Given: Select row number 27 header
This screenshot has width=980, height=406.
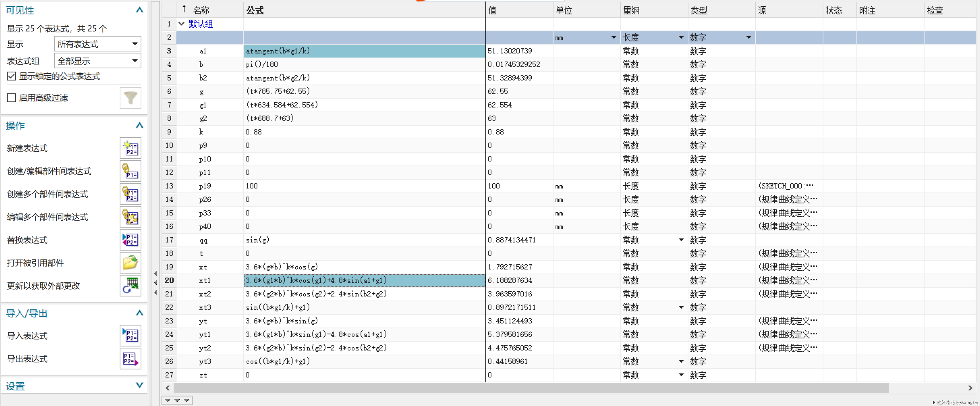Looking at the screenshot, I should point(169,375).
